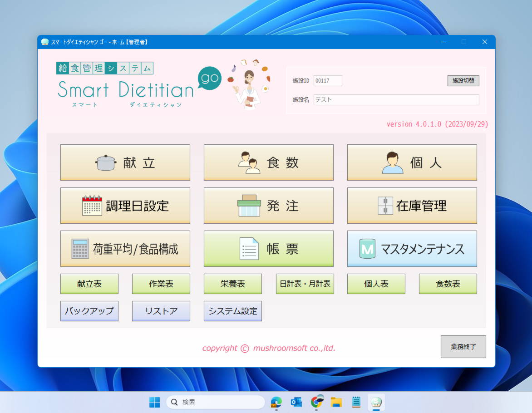
Task: Click the リストア restore button
Action: point(161,311)
